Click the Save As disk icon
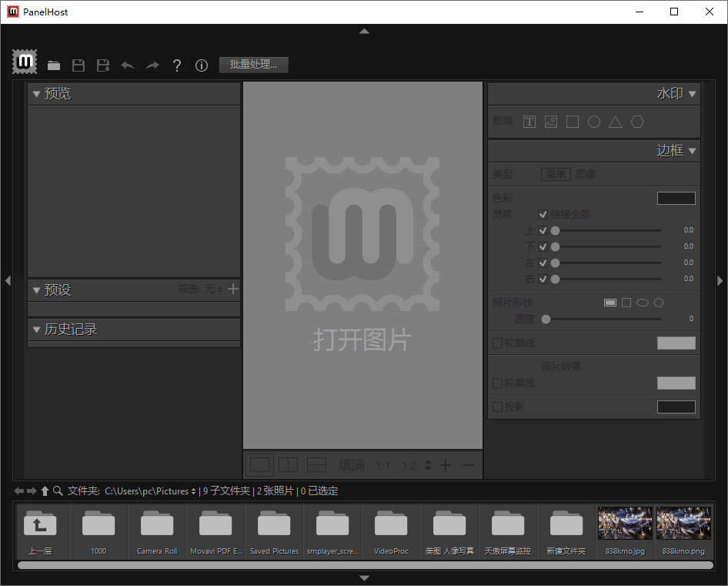Screen dimensions: 728x586 [103, 65]
